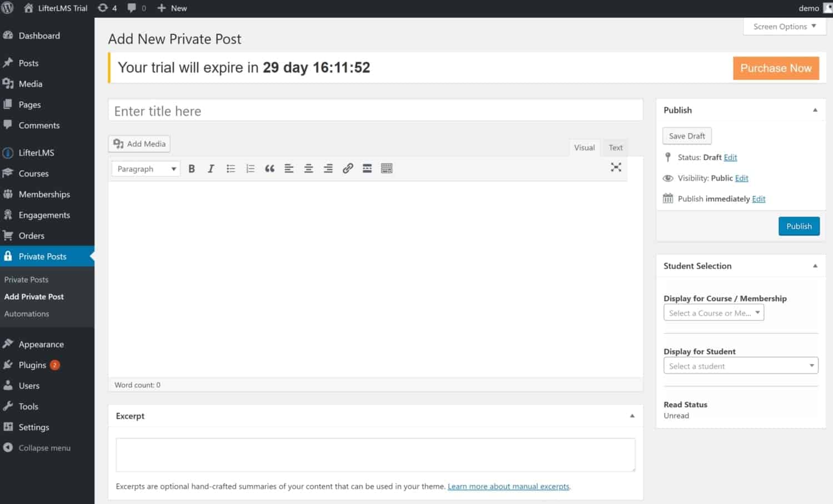Collapse the Excerpt panel
833x504 pixels.
[632, 416]
